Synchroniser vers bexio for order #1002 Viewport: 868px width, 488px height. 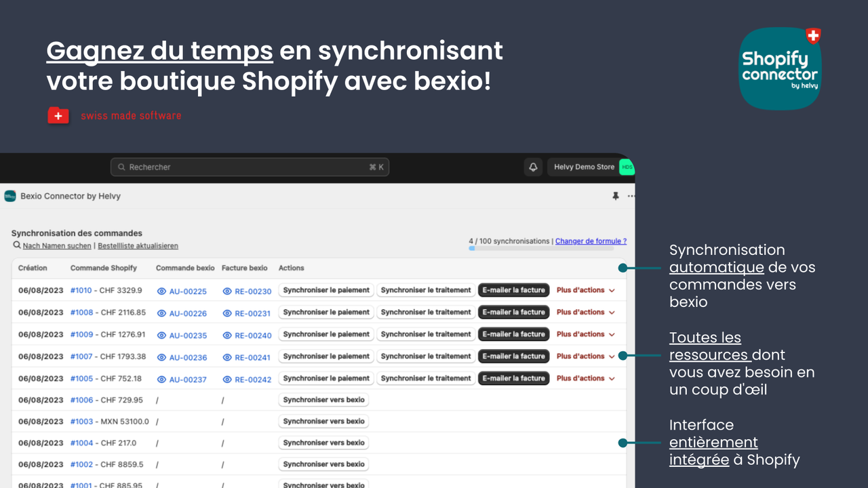323,464
